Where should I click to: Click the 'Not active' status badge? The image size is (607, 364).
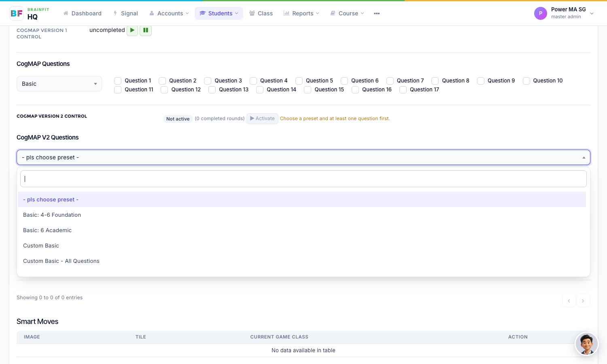tap(178, 119)
